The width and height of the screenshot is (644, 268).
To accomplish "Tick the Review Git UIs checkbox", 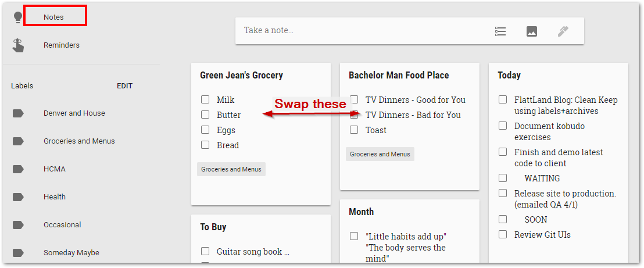I will [503, 234].
